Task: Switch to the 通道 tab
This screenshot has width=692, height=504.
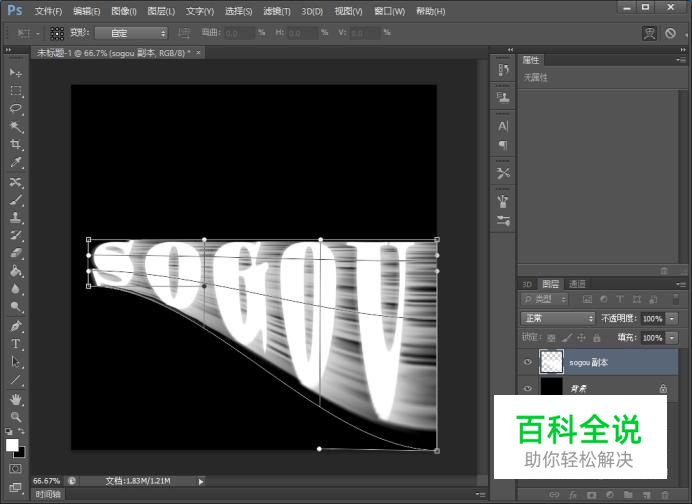Action: [x=577, y=284]
